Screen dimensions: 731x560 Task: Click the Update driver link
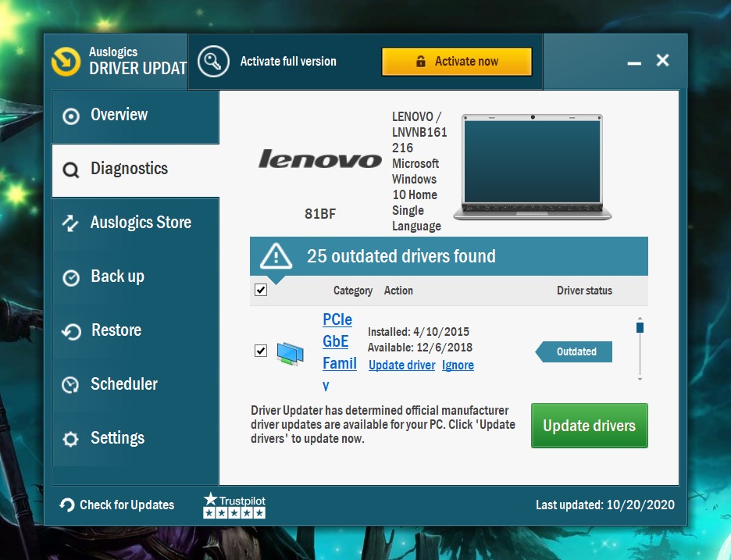pyautogui.click(x=402, y=365)
